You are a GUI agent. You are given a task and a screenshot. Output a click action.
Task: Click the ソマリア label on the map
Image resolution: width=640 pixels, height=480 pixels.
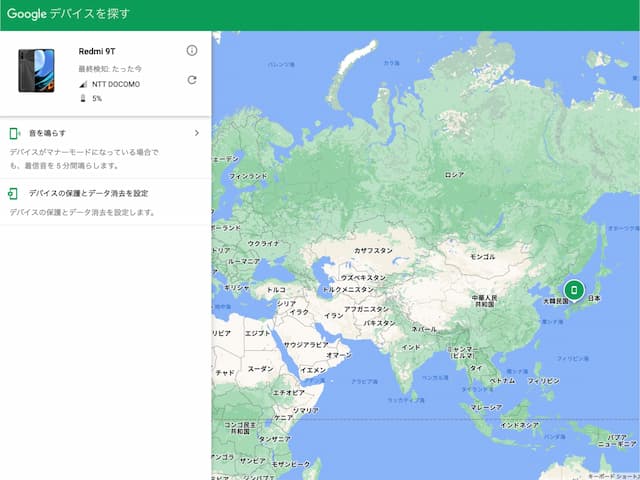[x=305, y=410]
